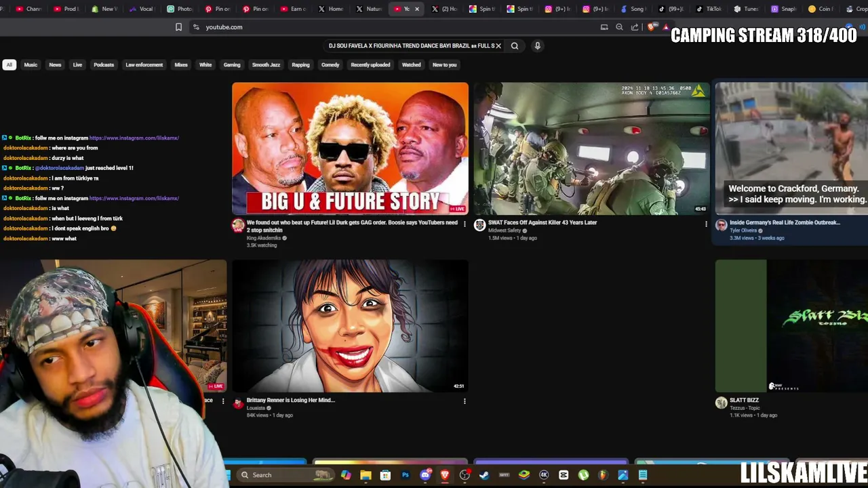Select the Podcasts filter chip
Screen dimensions: 868x488
coord(104,65)
